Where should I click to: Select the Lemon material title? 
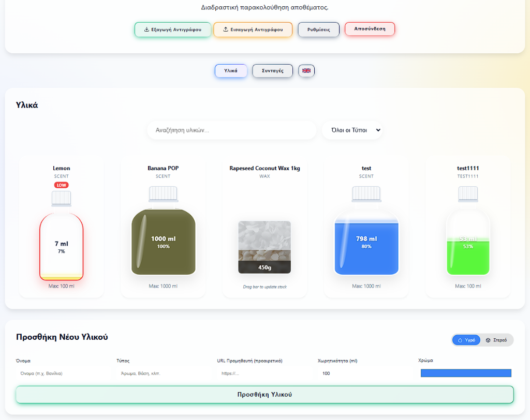coord(61,168)
